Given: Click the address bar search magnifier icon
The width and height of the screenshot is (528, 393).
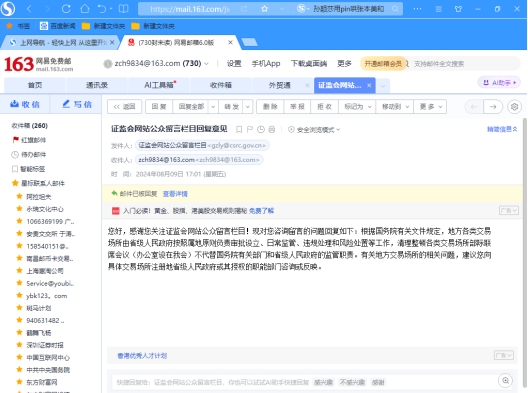Looking at the screenshot, I should tap(395, 9).
